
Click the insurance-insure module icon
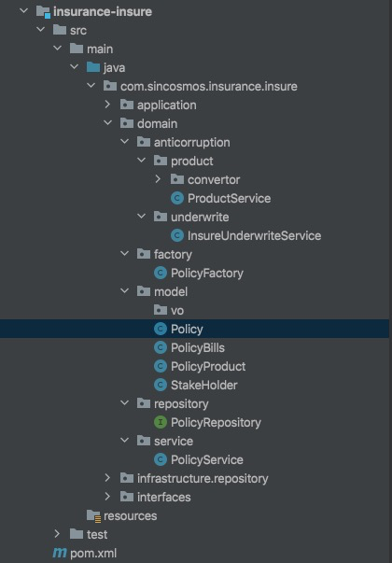point(43,11)
